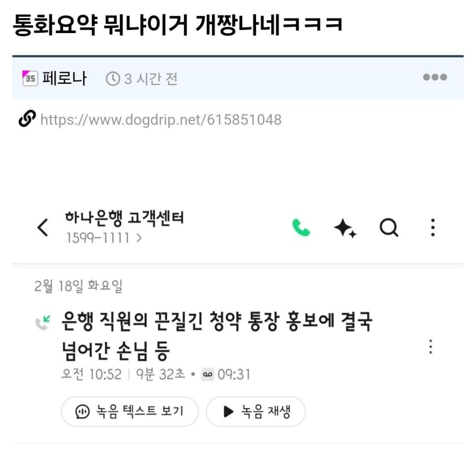Click the 하나은행 고객센터 contact name
The height and width of the screenshot is (459, 476).
[125, 218]
